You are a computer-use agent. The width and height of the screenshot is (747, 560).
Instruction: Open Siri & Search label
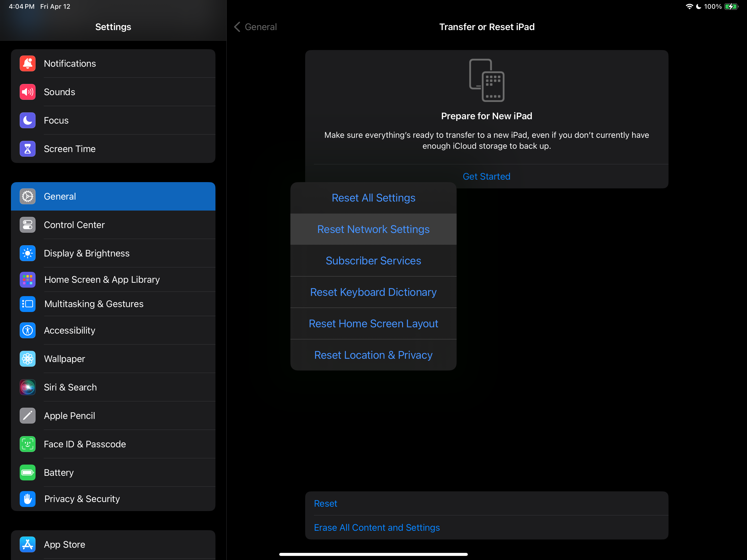(x=70, y=387)
